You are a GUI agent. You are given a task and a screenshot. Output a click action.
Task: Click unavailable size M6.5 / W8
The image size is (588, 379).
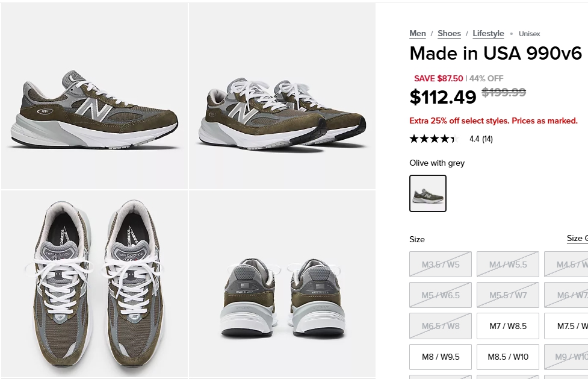(x=440, y=326)
